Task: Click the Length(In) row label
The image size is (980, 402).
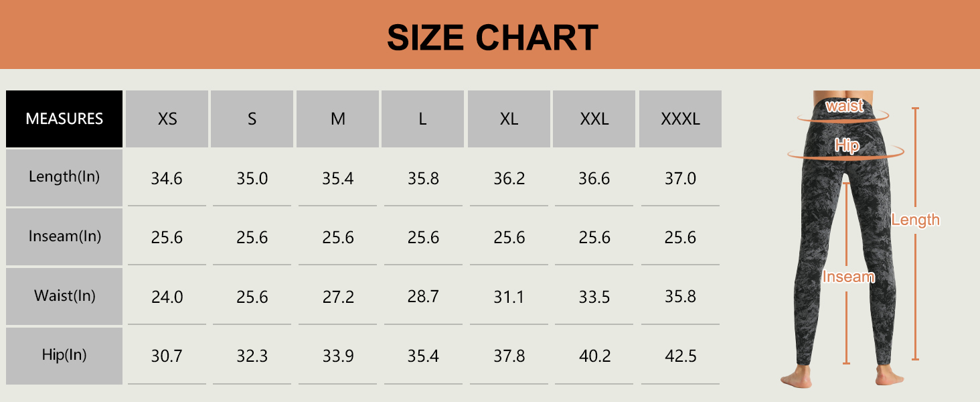Action: 64,177
